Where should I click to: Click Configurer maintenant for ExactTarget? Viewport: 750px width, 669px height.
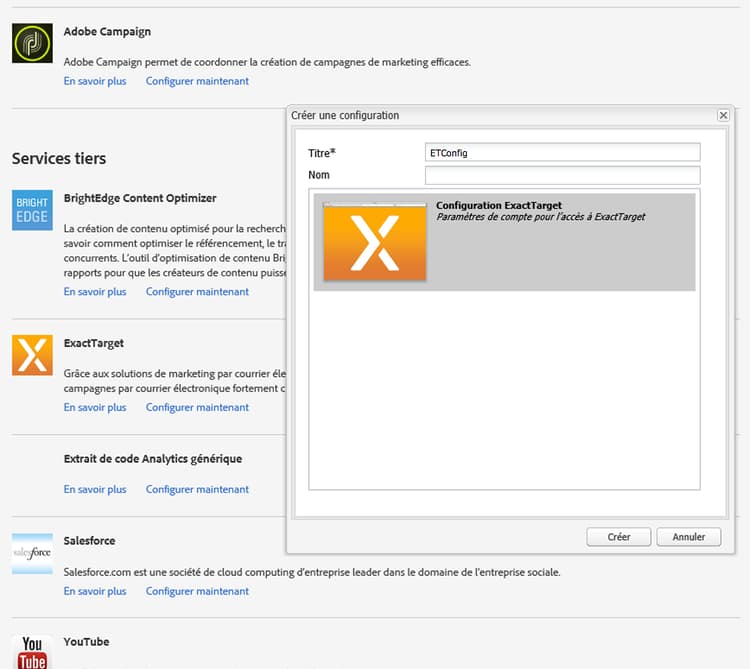pos(197,407)
